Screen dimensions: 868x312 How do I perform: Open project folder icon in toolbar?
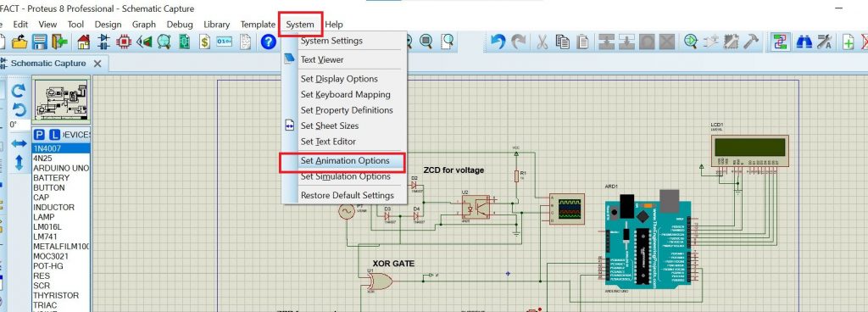19,42
